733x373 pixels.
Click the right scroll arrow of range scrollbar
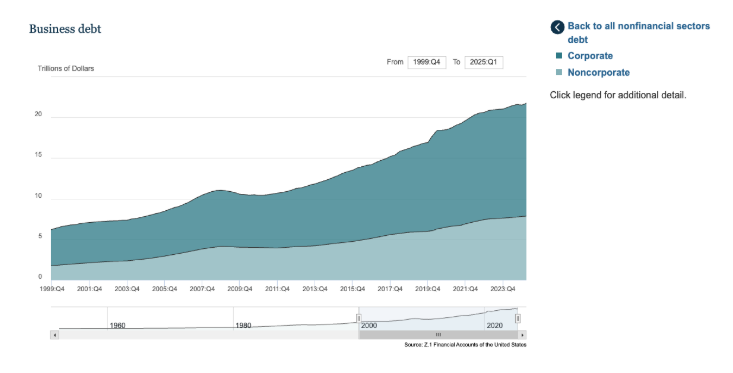click(522, 335)
